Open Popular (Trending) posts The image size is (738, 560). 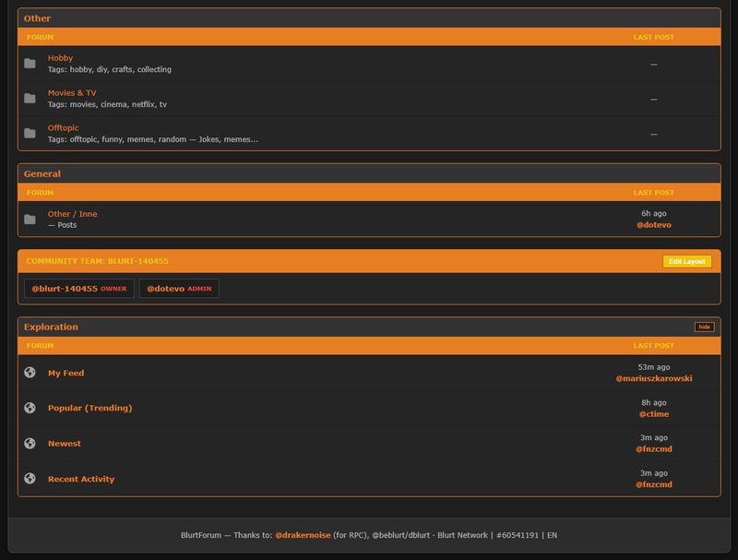click(x=89, y=408)
